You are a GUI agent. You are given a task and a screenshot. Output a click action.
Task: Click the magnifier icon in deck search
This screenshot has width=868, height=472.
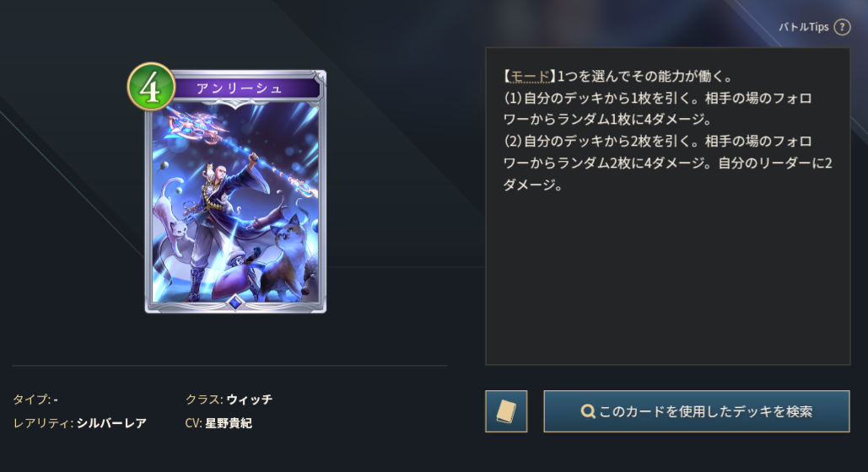(588, 411)
